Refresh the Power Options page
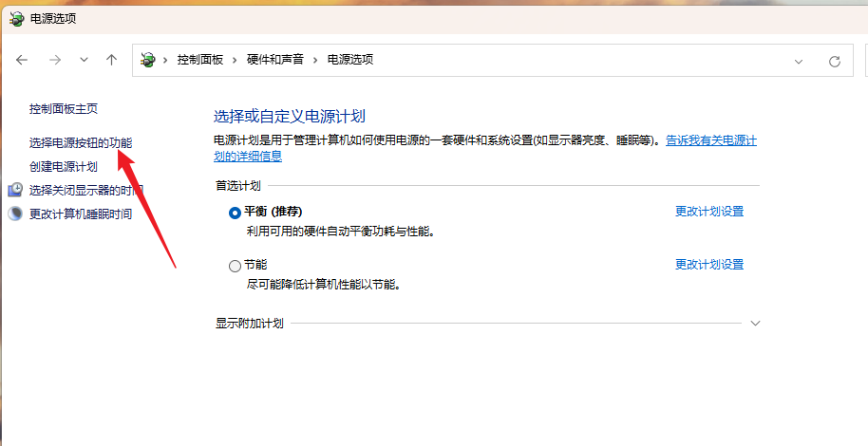 click(835, 62)
